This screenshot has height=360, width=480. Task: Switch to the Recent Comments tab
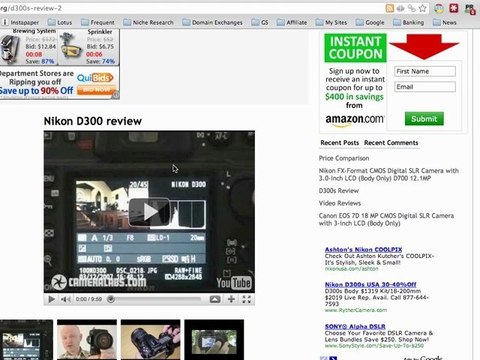click(391, 143)
